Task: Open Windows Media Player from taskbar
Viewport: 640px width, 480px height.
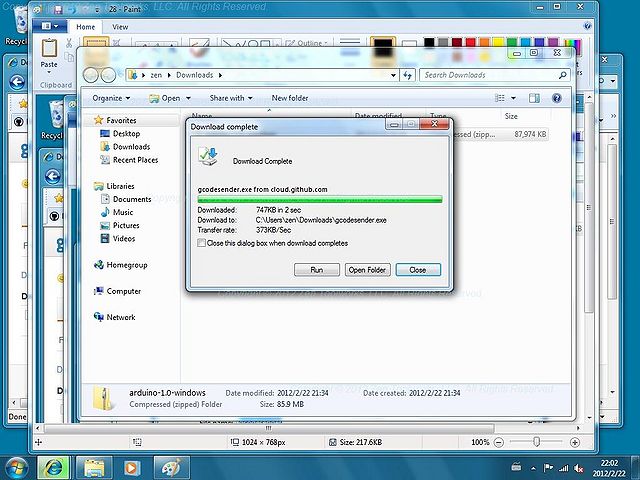Action: coord(132,468)
